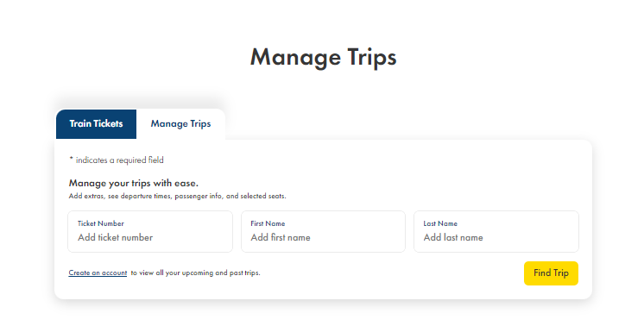
Task: Click the 'Add first name' placeholder text
Action: pyautogui.click(x=281, y=237)
